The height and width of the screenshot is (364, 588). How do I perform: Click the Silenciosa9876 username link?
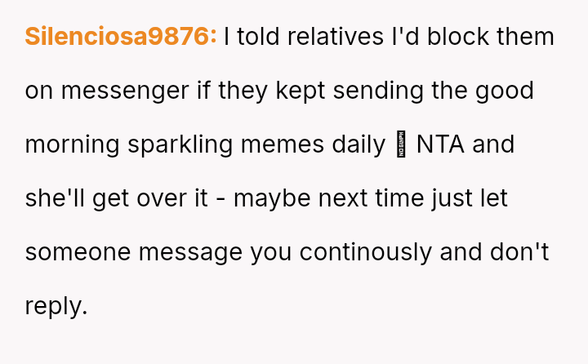[121, 37]
